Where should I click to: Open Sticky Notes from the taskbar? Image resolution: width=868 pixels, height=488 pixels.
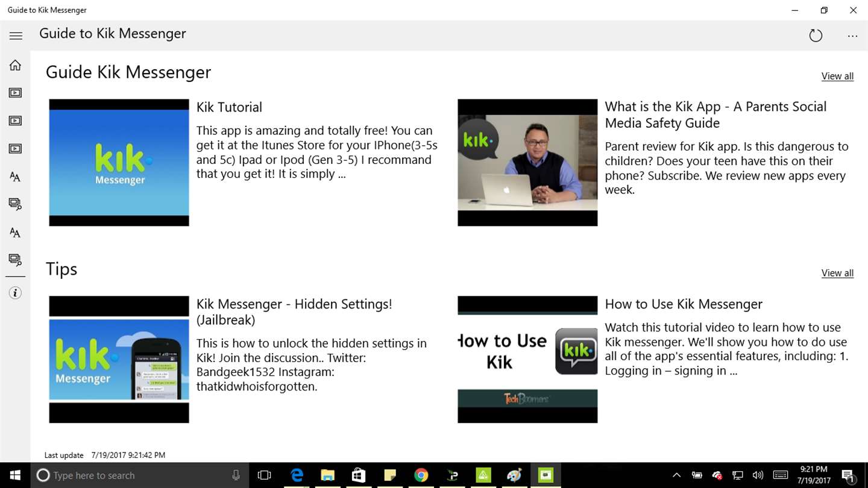(390, 475)
